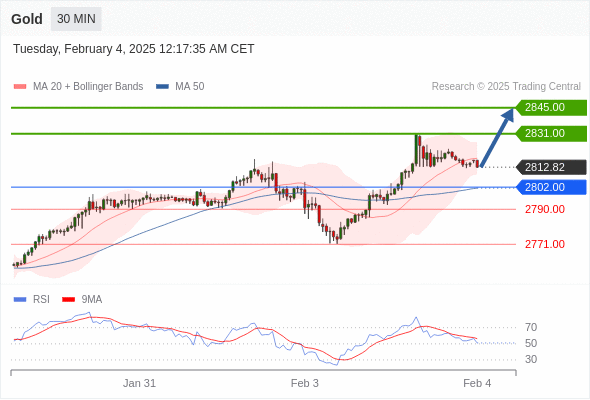590x400 pixels.
Task: Click the RSI 30 axis value
Action: (531, 359)
